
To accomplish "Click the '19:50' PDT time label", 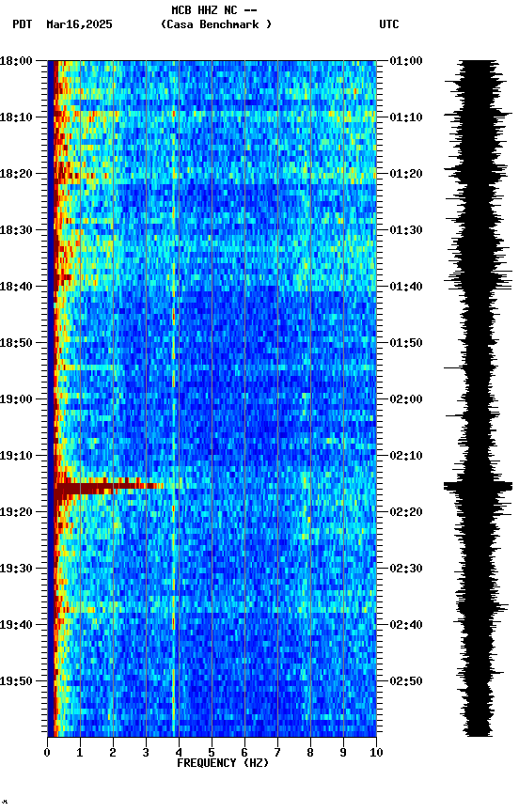I will 16,682.
